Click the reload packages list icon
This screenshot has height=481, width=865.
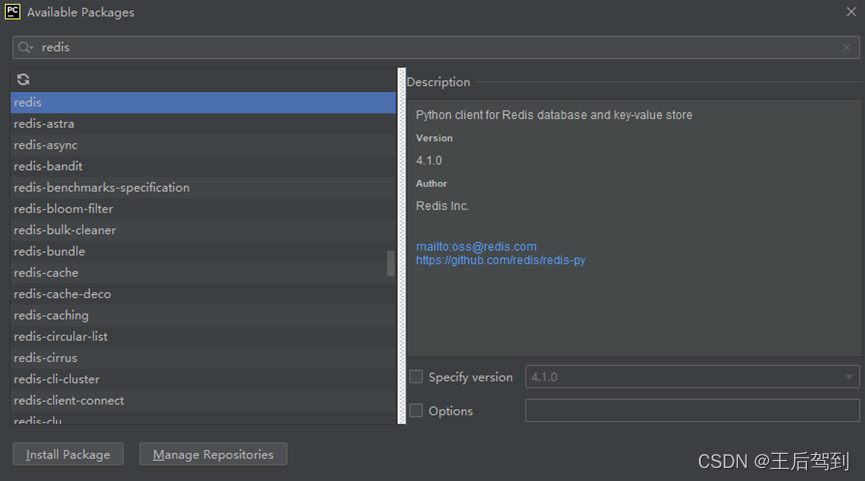tap(23, 79)
